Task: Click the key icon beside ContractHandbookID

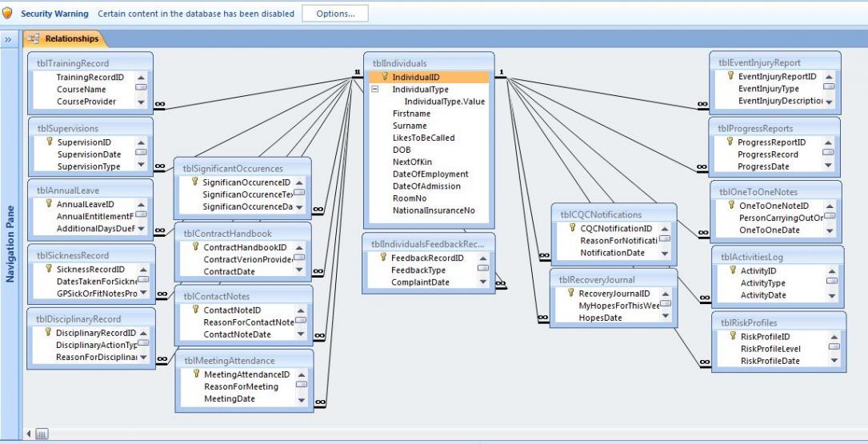Action: point(195,246)
